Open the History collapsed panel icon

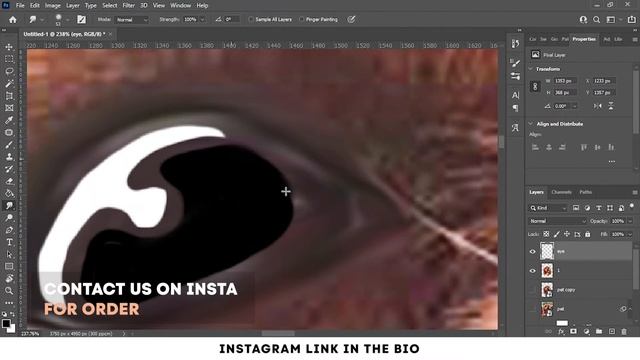[516, 43]
